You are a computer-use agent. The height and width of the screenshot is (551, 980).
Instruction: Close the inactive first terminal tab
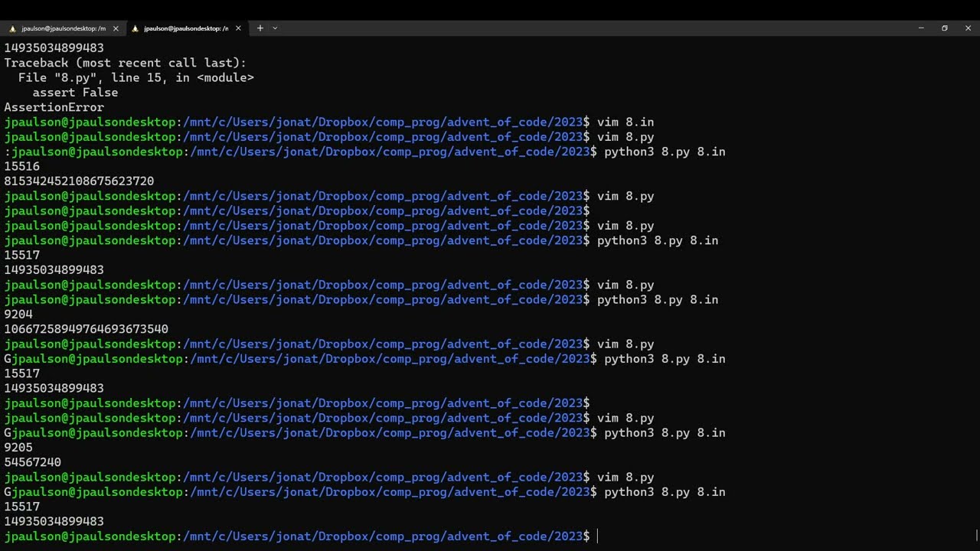tap(116, 28)
